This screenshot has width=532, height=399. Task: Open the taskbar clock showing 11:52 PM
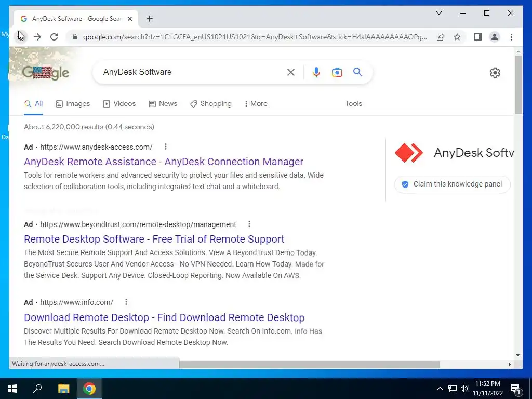click(x=487, y=389)
